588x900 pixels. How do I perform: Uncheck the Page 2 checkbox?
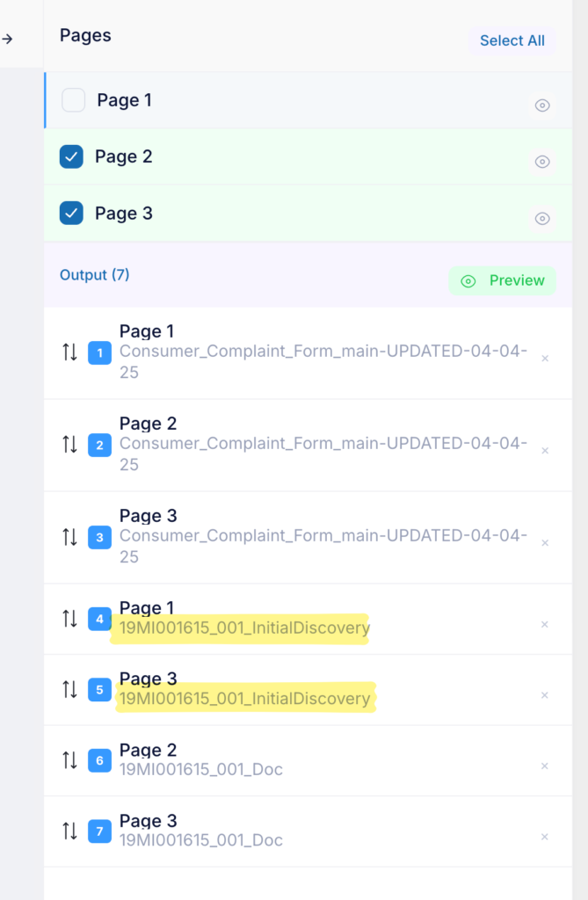pos(71,156)
